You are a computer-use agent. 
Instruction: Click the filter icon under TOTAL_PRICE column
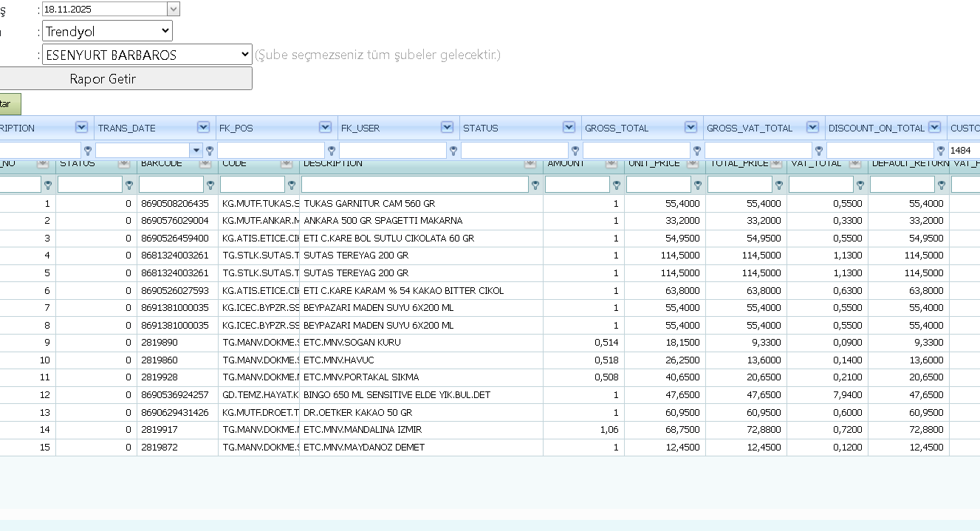[x=779, y=185]
